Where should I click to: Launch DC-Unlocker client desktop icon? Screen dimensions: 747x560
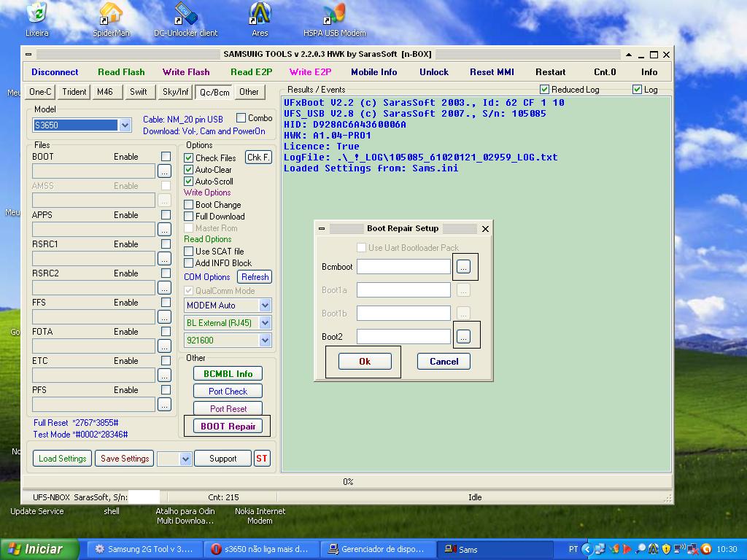click(185, 19)
